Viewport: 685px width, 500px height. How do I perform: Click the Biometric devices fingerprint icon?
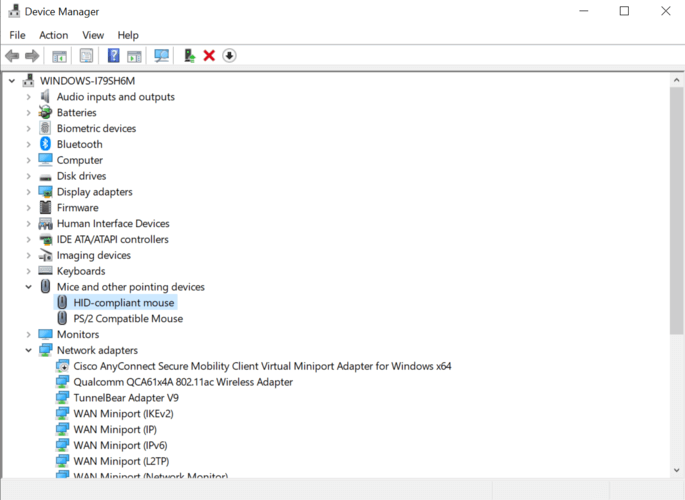(x=45, y=128)
